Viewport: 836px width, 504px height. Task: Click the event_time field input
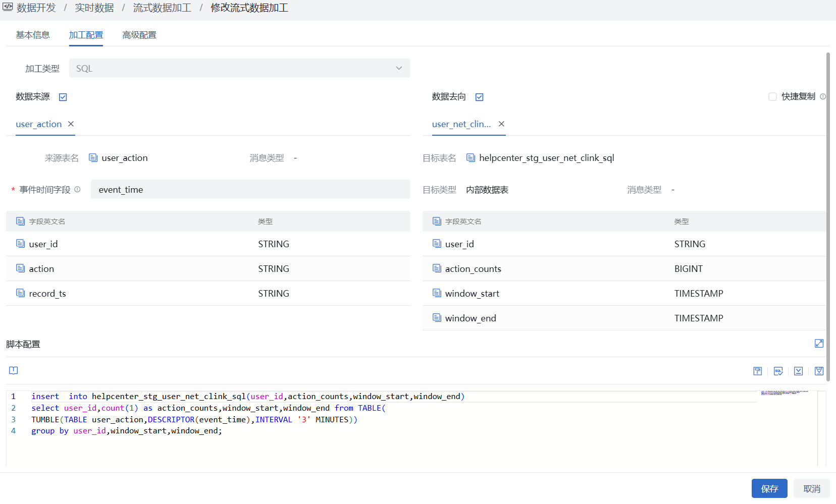click(x=250, y=189)
